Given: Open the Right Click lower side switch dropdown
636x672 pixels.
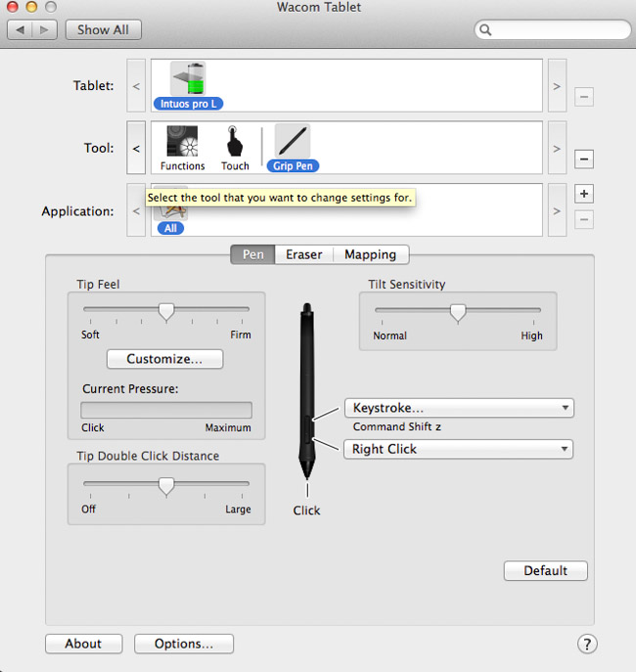Looking at the screenshot, I should point(458,449).
